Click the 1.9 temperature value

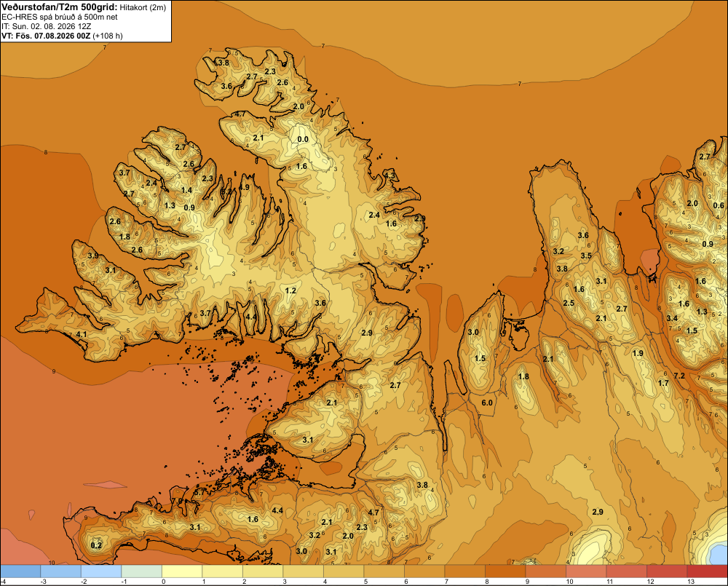[638, 353]
